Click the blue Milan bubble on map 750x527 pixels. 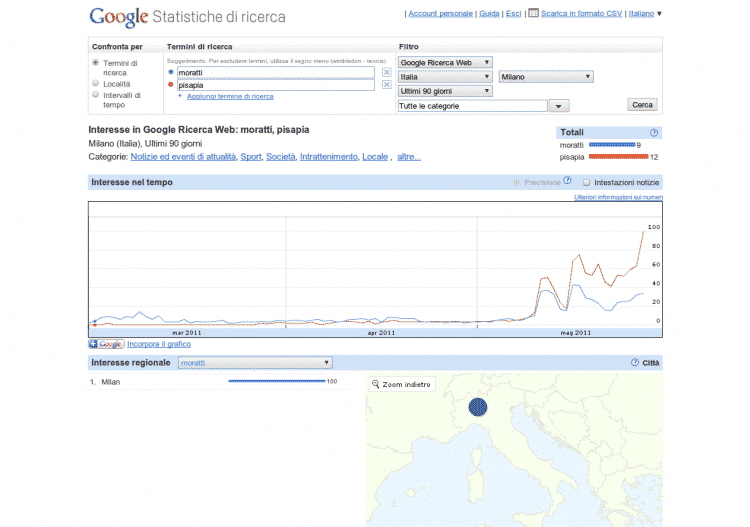[x=477, y=407]
